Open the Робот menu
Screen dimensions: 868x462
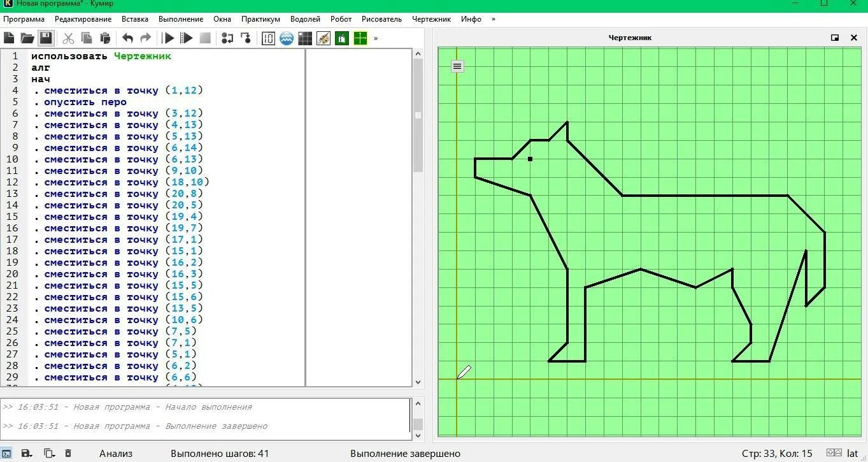point(341,19)
